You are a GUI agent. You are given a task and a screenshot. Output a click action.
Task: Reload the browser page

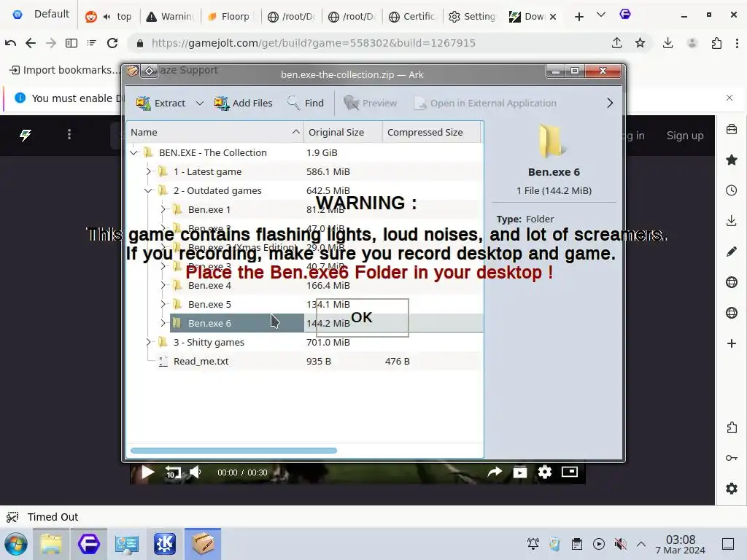pos(112,43)
